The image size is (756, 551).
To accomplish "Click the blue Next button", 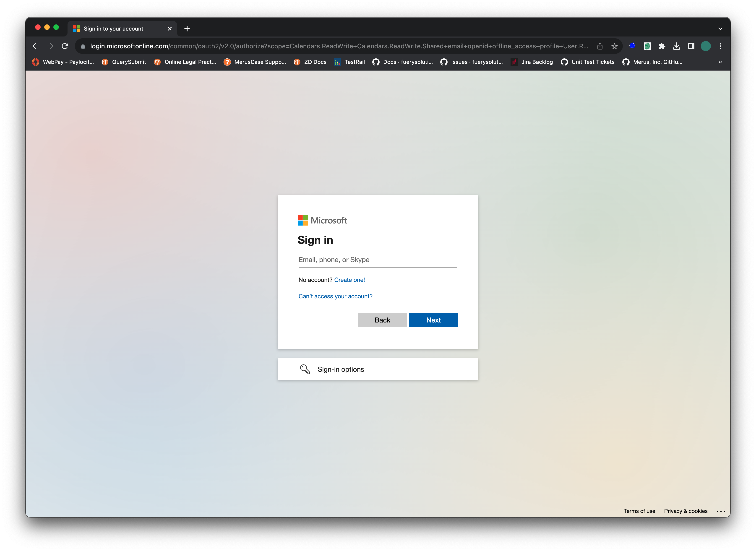I will 433,320.
